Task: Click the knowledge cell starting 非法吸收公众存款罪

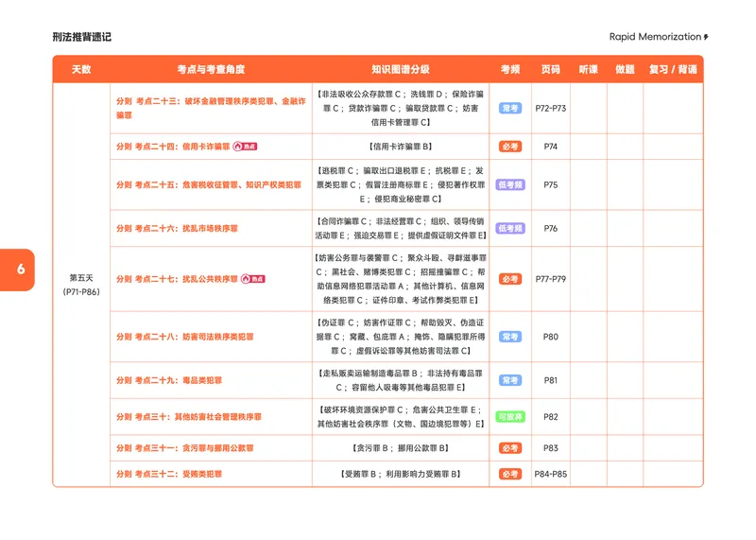Action: [x=400, y=108]
